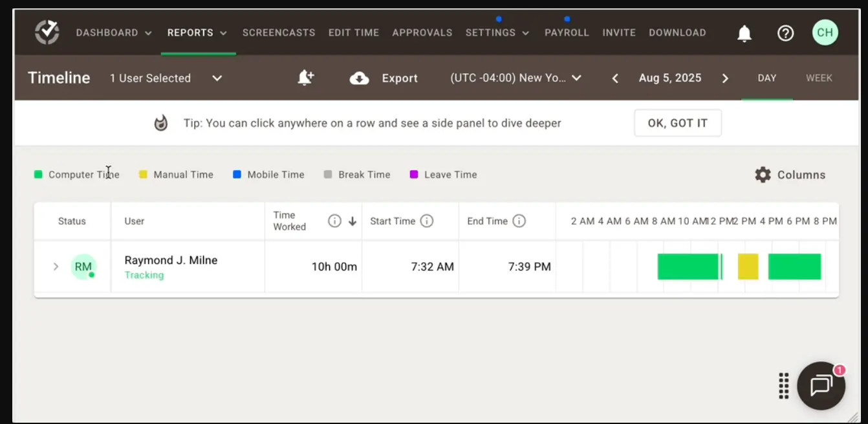Open the Dashboard dropdown menu
868x424 pixels.
pos(114,32)
